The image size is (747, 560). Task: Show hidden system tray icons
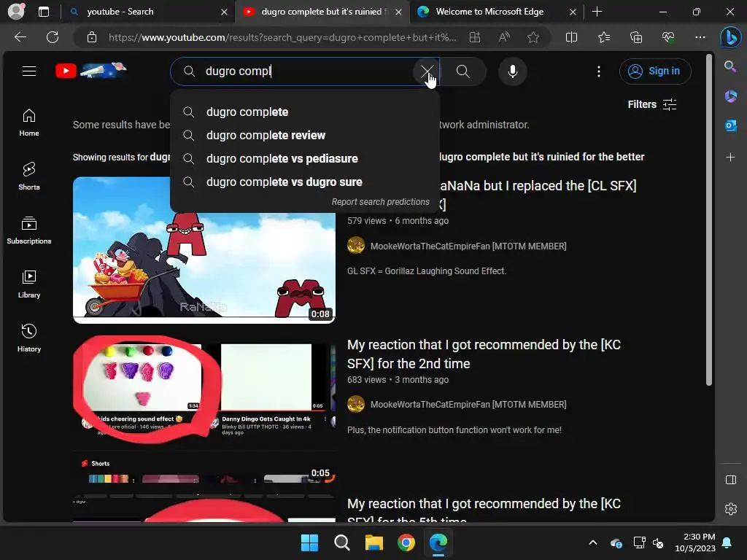click(x=592, y=542)
